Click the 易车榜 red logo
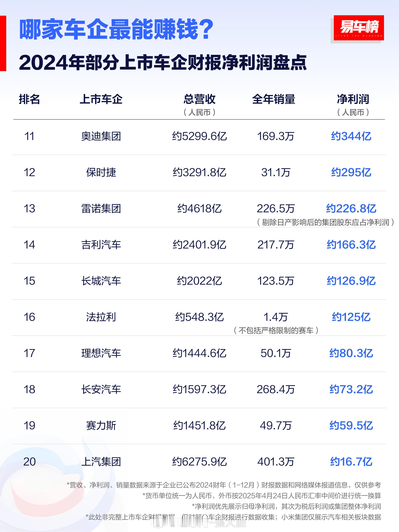This screenshot has width=399, height=532. click(x=359, y=28)
